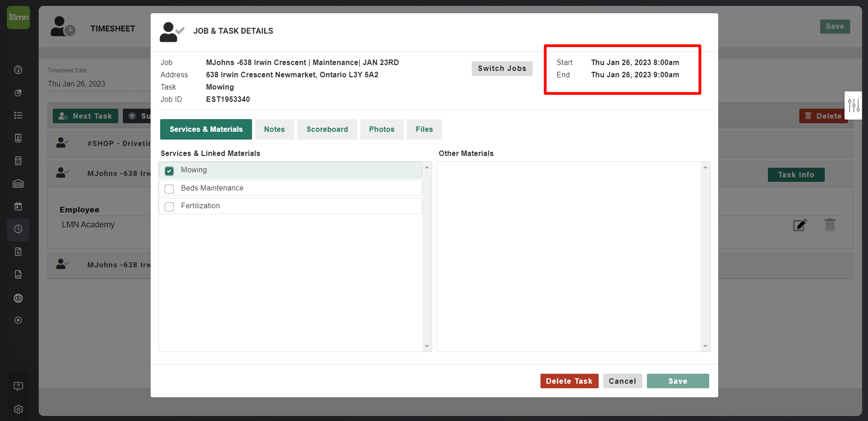Open the play circle icon in sidebar
Image resolution: width=868 pixels, height=421 pixels.
tap(18, 320)
